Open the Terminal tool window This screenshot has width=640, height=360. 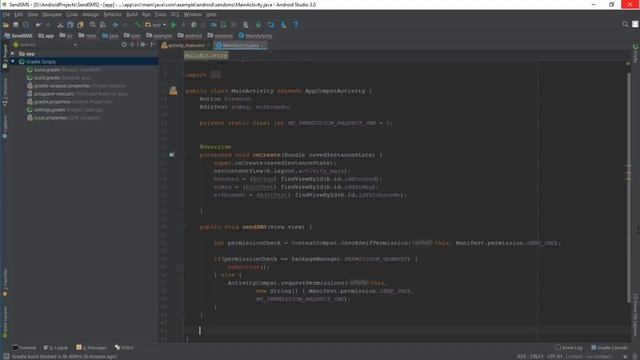[x=24, y=348]
